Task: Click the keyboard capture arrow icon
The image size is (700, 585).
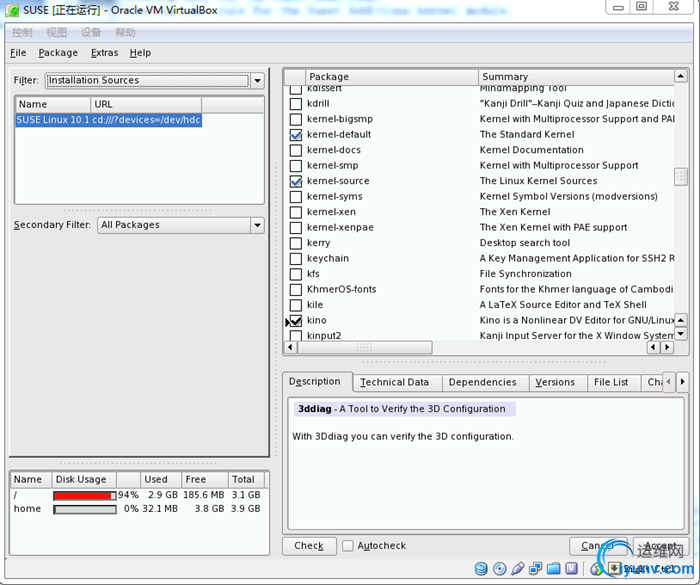Action: click(614, 568)
